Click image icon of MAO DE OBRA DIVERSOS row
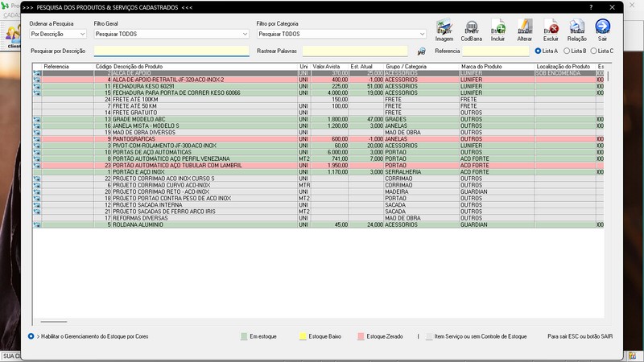This screenshot has height=362, width=644. tap(37, 133)
